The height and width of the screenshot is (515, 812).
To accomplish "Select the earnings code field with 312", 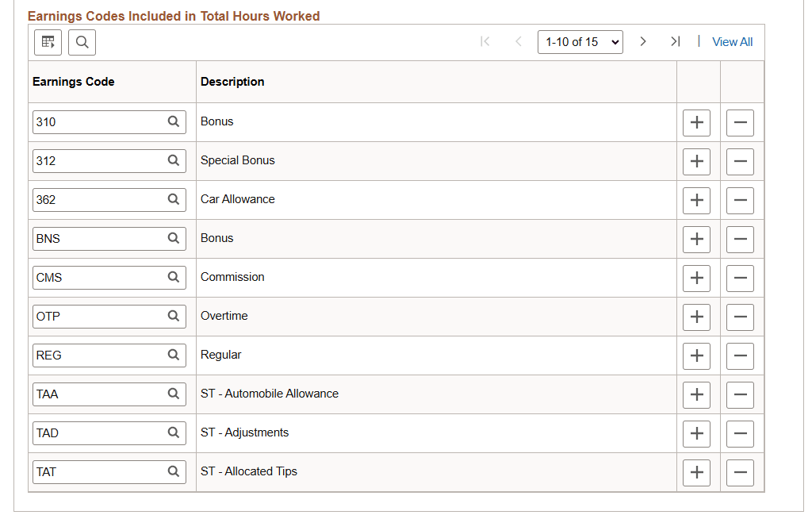I will click(95, 160).
